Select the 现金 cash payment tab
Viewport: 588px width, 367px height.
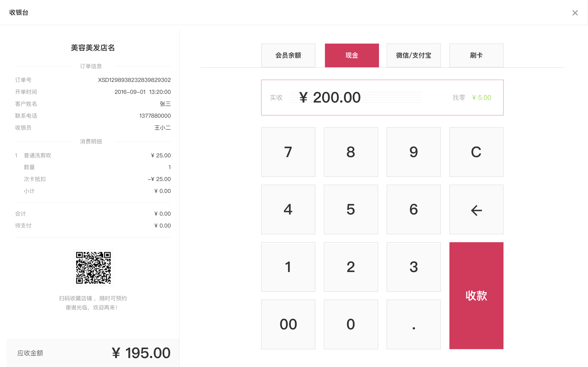[x=352, y=55]
